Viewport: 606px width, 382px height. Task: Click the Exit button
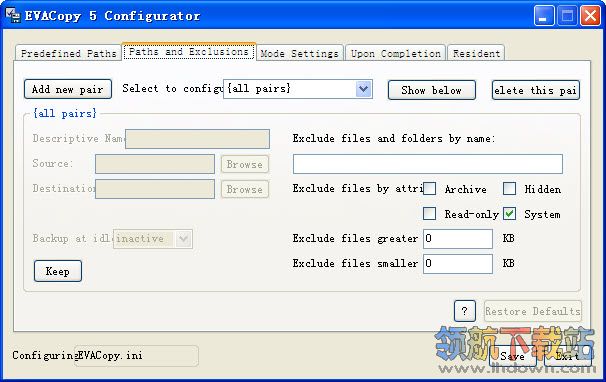[x=568, y=356]
